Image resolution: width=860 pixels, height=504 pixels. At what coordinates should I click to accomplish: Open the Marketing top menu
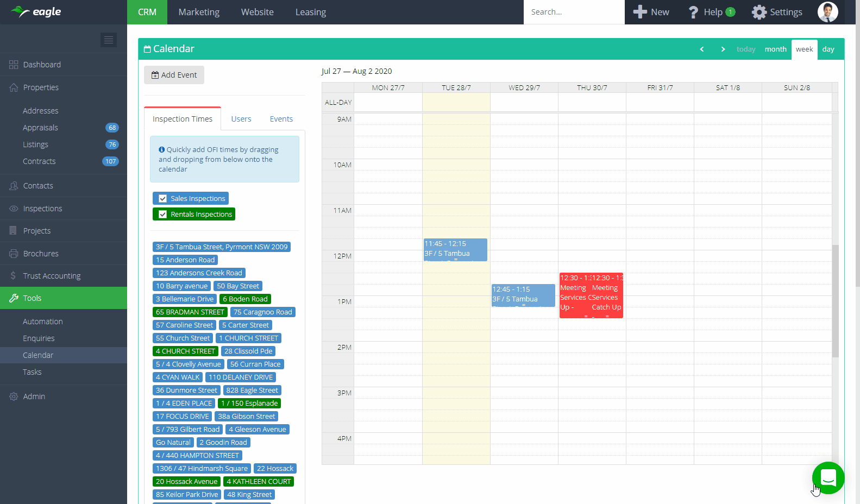(199, 12)
